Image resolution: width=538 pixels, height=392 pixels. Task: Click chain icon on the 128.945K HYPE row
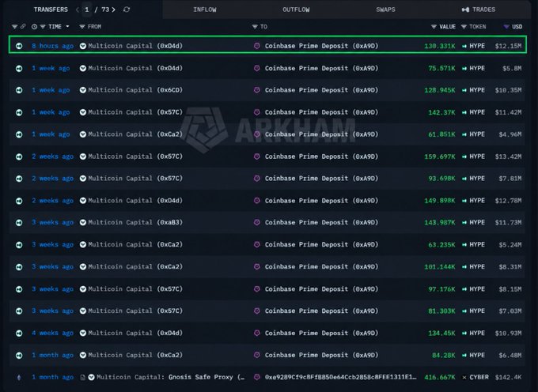(x=19, y=90)
